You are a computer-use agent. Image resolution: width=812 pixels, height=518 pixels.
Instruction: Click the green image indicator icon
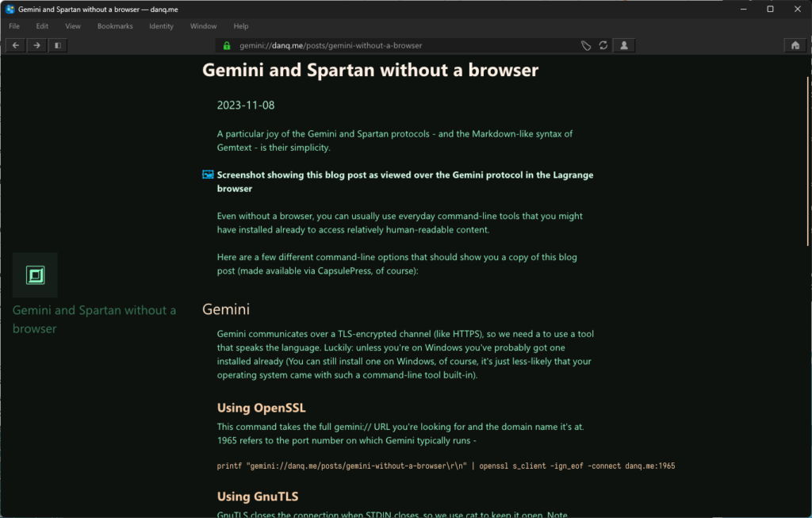coord(206,175)
